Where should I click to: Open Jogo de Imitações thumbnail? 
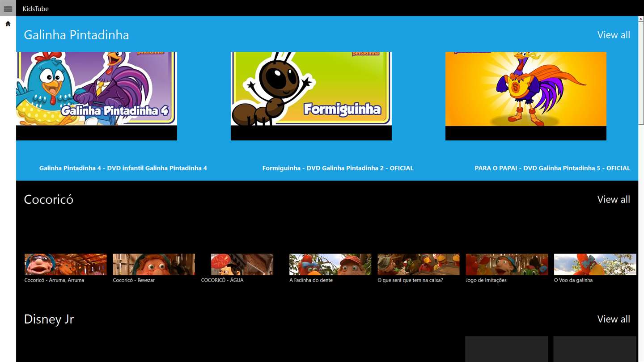pyautogui.click(x=507, y=265)
